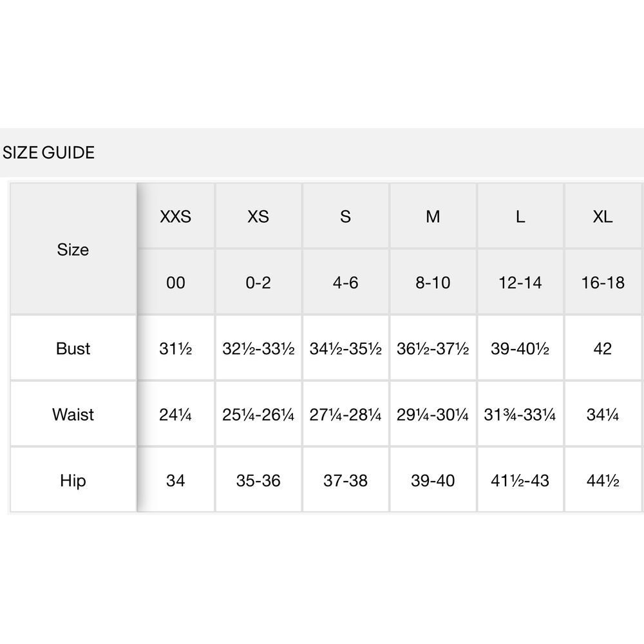644x644 pixels.
Task: Select the XL size column header
Action: pos(603,216)
